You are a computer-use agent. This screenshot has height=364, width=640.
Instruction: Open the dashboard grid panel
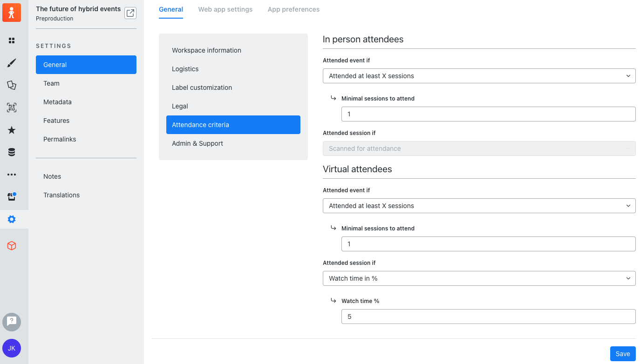tap(11, 40)
